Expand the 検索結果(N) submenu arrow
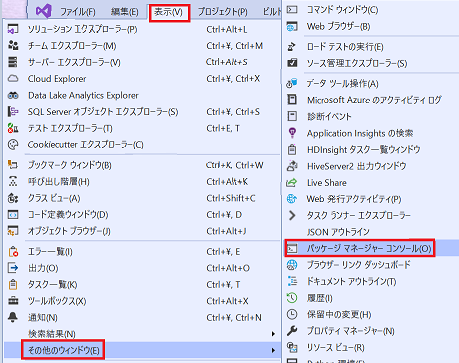This screenshot has width=459, height=363. 273,334
